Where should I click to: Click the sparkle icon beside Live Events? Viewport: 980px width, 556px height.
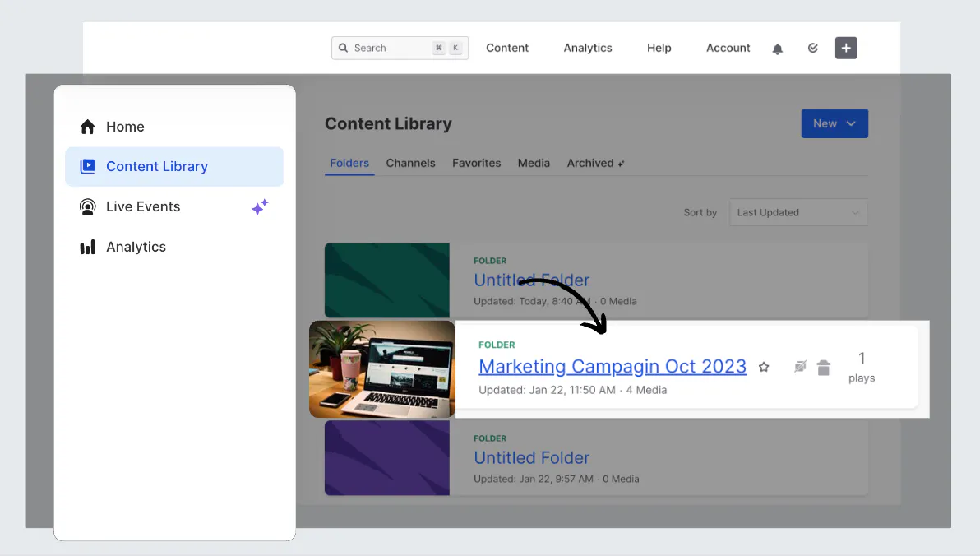259,207
